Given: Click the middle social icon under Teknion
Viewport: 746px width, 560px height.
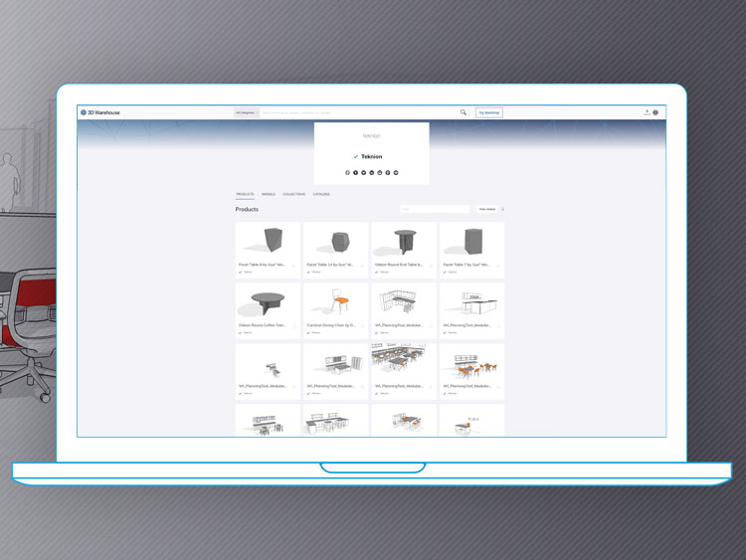Looking at the screenshot, I should coord(372,173).
